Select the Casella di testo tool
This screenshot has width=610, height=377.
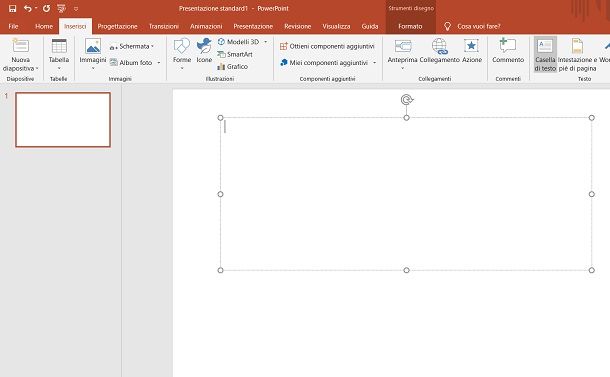click(x=545, y=54)
